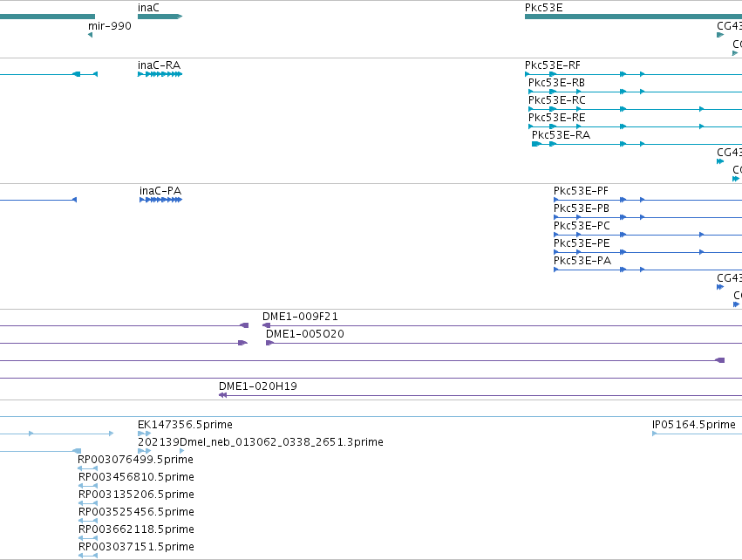Select clone DME1-005O20 label
The height and width of the screenshot is (560, 742).
point(305,334)
